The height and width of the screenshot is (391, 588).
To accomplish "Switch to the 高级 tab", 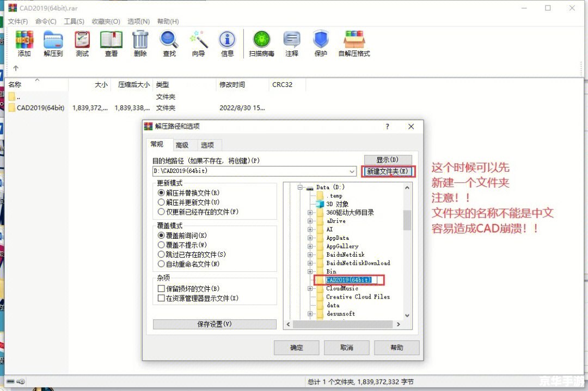I will pyautogui.click(x=182, y=145).
